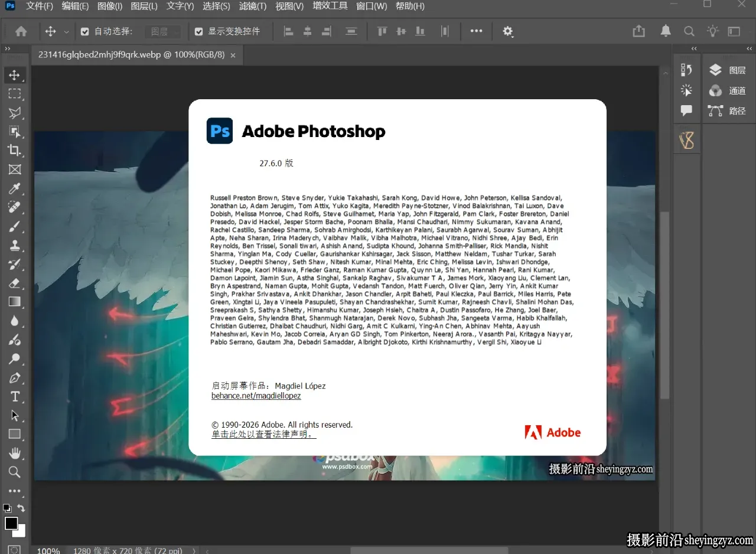756x554 pixels.
Task: Select the Spot Healing Brush tool
Action: pyautogui.click(x=15, y=207)
